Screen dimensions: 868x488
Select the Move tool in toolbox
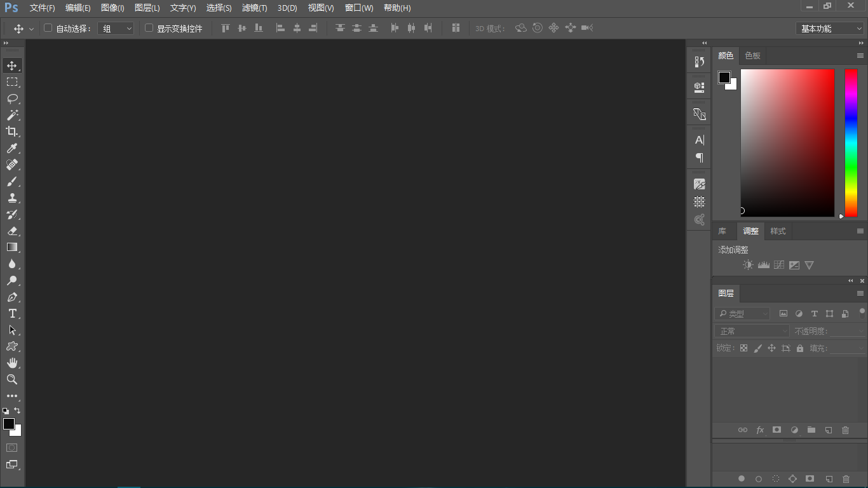click(12, 65)
